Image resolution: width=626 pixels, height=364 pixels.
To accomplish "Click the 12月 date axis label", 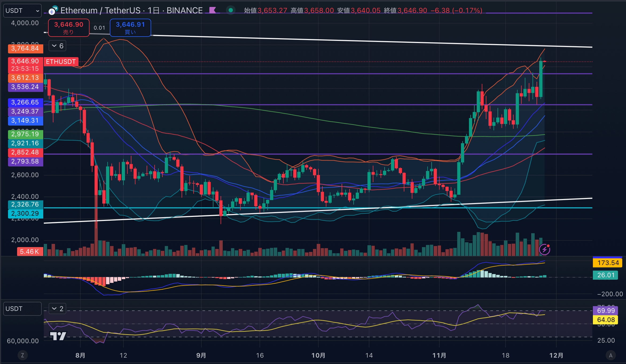I will [557, 355].
